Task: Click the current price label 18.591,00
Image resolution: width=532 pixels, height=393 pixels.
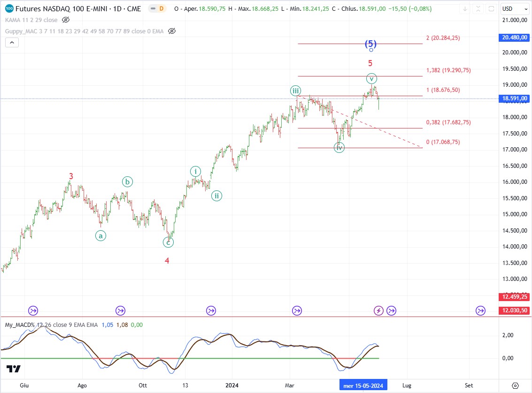Action: pos(515,98)
